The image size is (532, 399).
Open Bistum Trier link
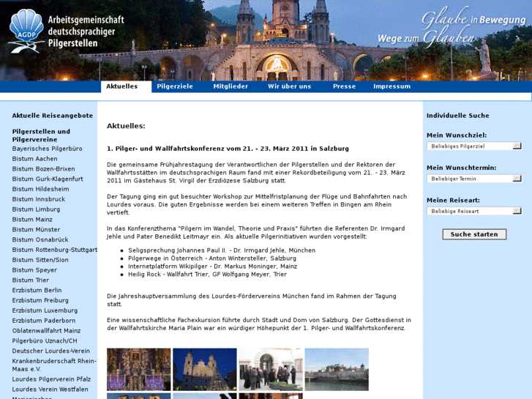coord(31,280)
